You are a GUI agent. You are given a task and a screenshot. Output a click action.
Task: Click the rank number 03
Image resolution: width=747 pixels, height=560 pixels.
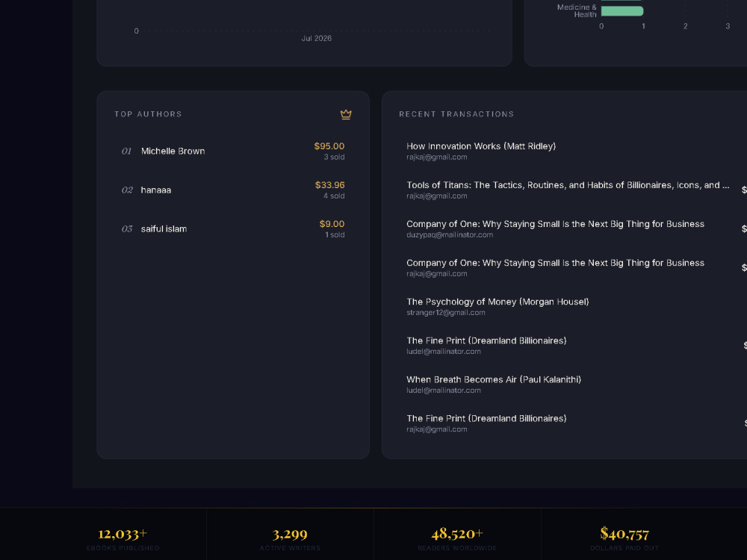(127, 229)
